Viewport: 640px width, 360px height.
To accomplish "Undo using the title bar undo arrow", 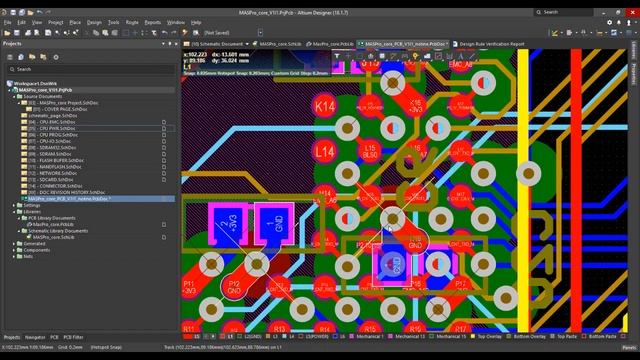I will coord(39,13).
